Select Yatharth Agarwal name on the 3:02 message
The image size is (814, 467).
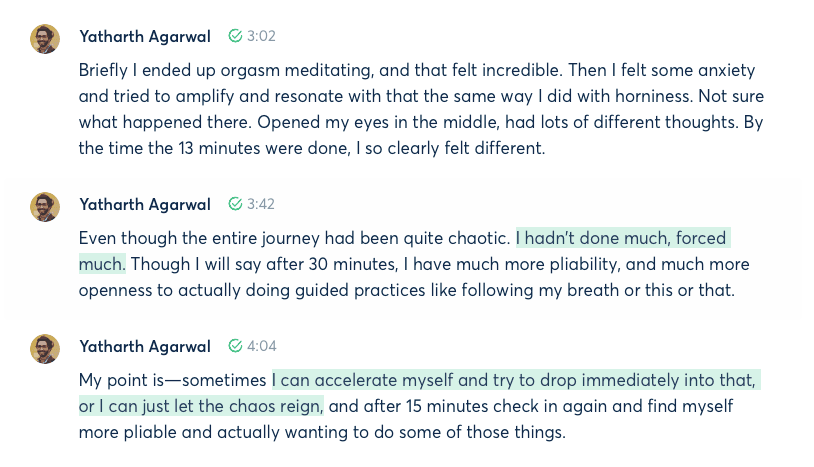coord(145,36)
